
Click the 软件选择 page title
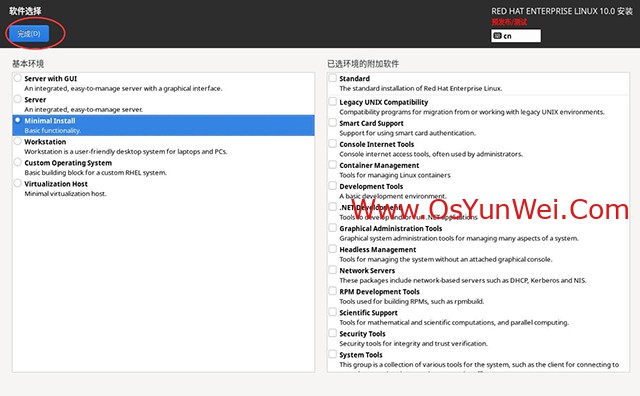(25, 11)
